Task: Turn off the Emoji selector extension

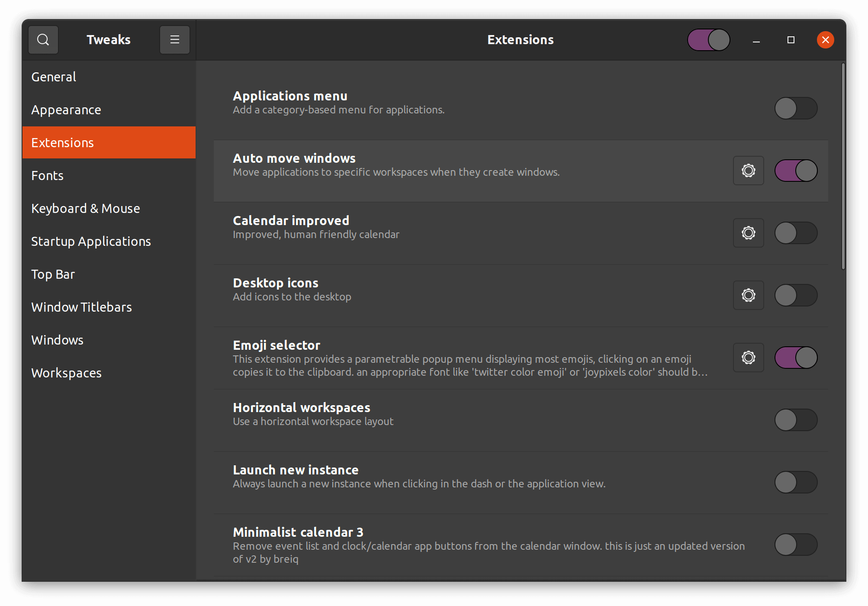Action: [x=795, y=358]
